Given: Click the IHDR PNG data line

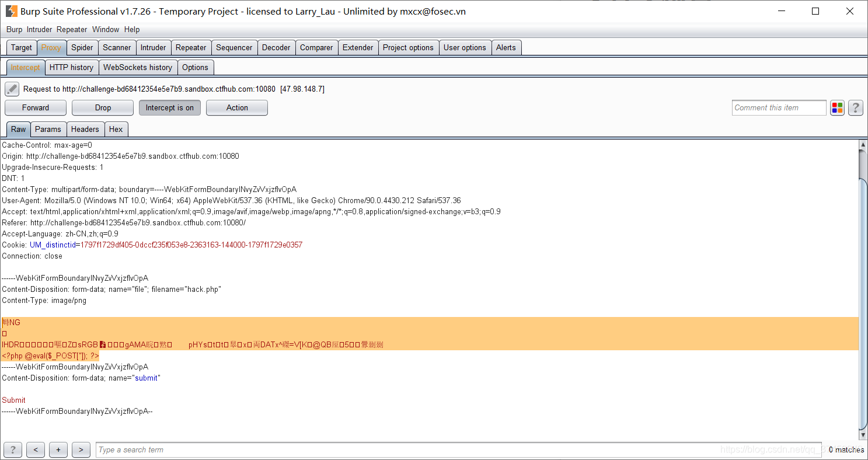Looking at the screenshot, I should [193, 344].
